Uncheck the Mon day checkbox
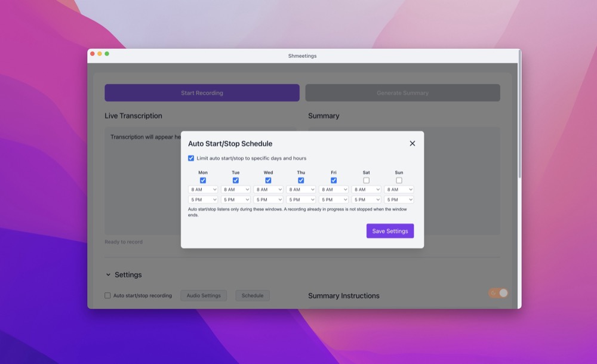This screenshot has height=364, width=597. tap(203, 180)
